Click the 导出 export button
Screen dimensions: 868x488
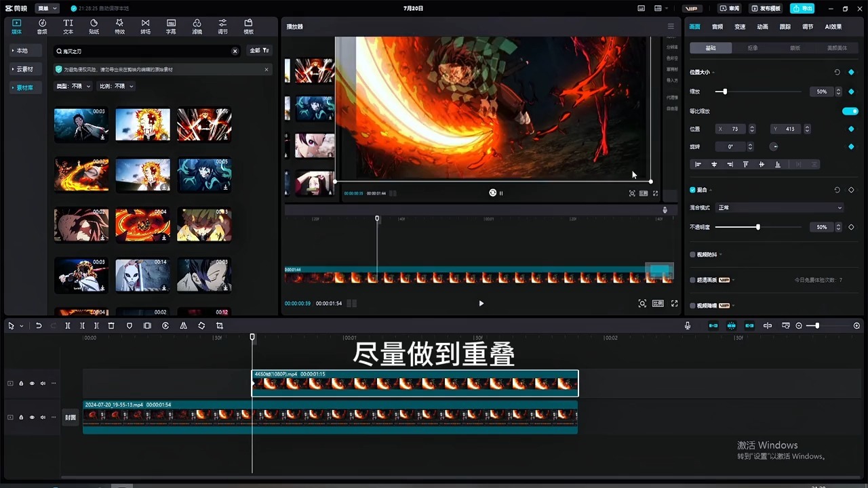802,8
